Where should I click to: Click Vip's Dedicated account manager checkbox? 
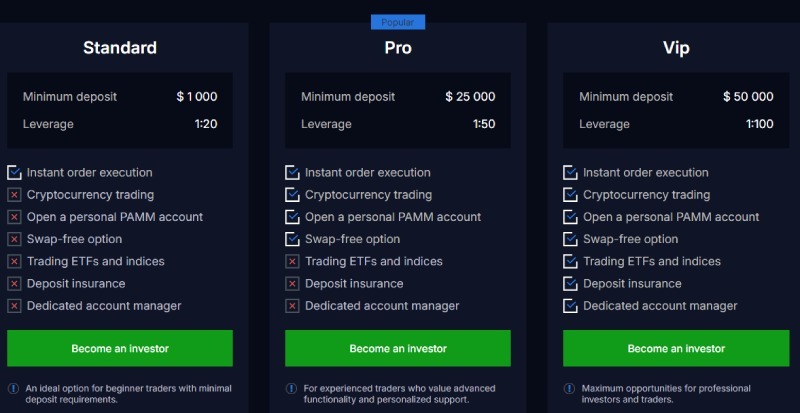[x=570, y=306]
